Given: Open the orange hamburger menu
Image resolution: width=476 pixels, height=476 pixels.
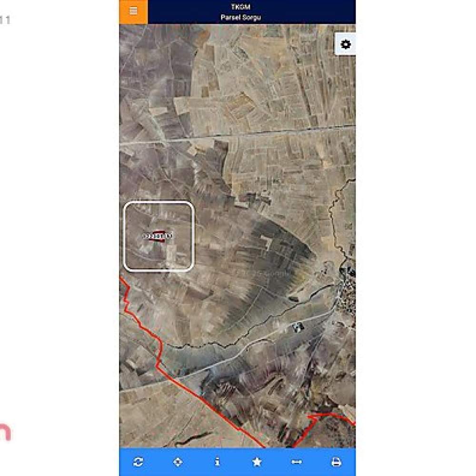Looking at the screenshot, I should [x=133, y=11].
